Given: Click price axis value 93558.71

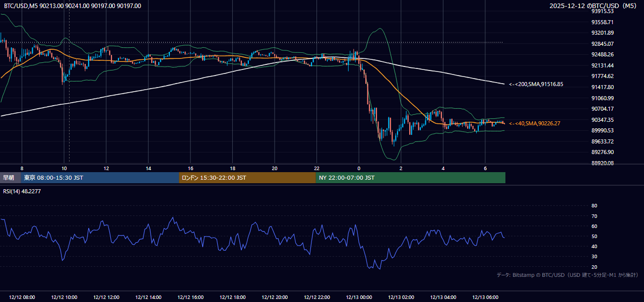Looking at the screenshot, I should point(603,22).
